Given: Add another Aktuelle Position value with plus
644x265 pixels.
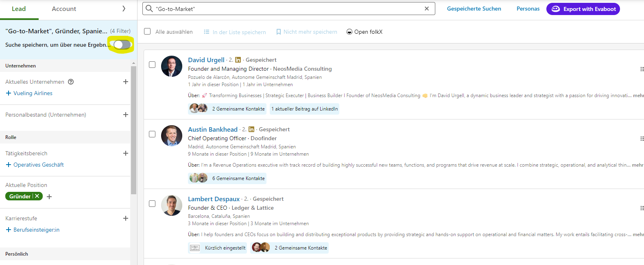Looking at the screenshot, I should coord(49,197).
